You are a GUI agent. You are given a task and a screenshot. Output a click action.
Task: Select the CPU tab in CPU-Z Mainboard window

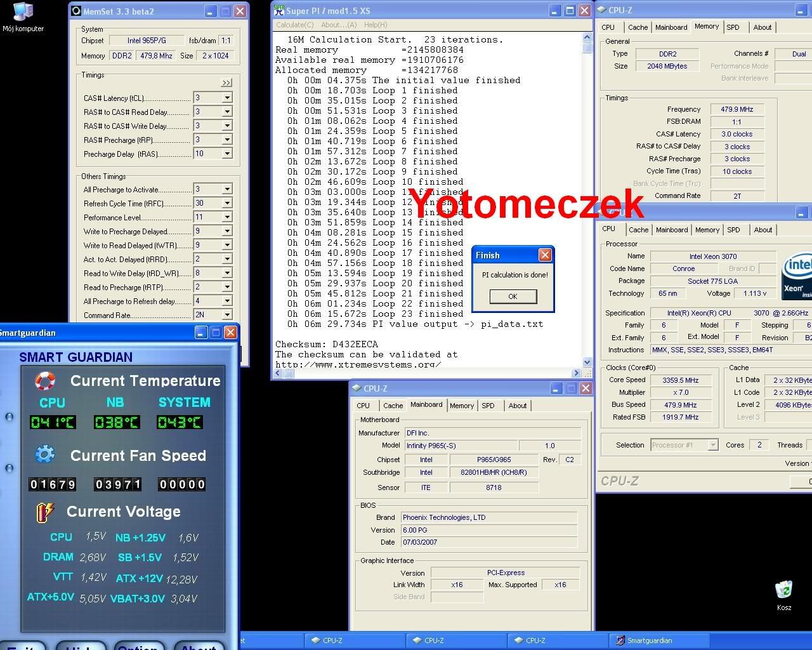(363, 406)
